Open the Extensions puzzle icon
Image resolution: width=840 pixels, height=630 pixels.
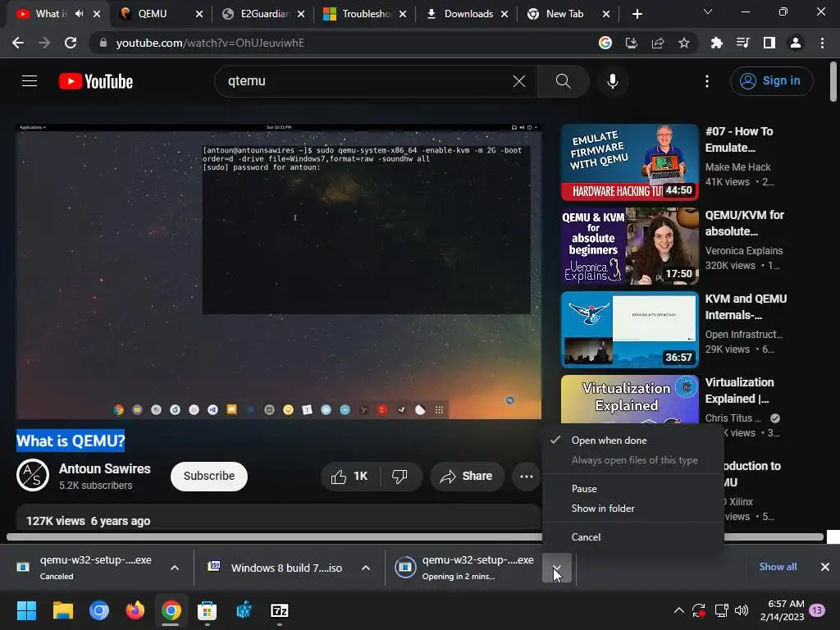click(717, 43)
